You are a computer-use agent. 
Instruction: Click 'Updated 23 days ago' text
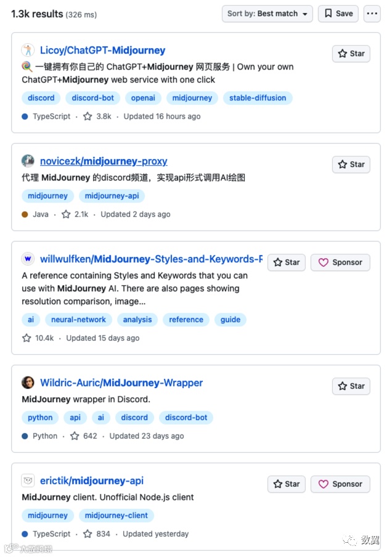147,436
